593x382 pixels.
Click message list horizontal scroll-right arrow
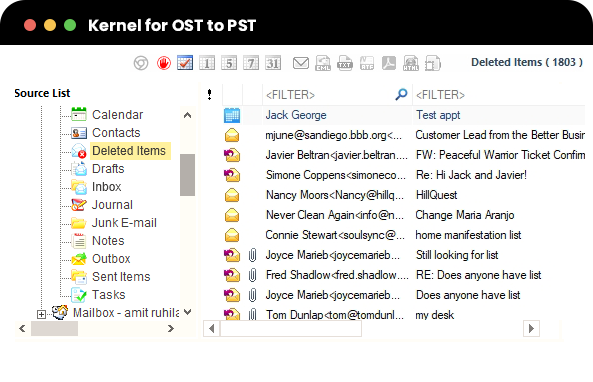tap(531, 328)
